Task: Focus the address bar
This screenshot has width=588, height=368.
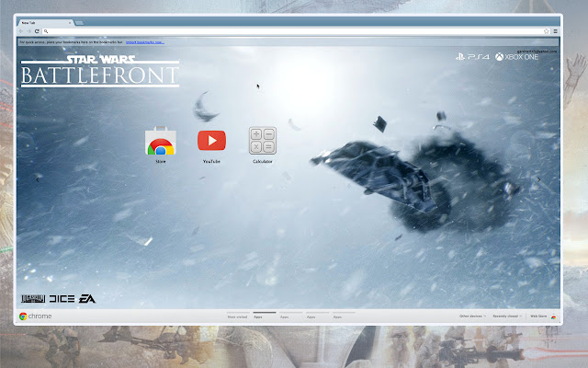Action: (294, 31)
